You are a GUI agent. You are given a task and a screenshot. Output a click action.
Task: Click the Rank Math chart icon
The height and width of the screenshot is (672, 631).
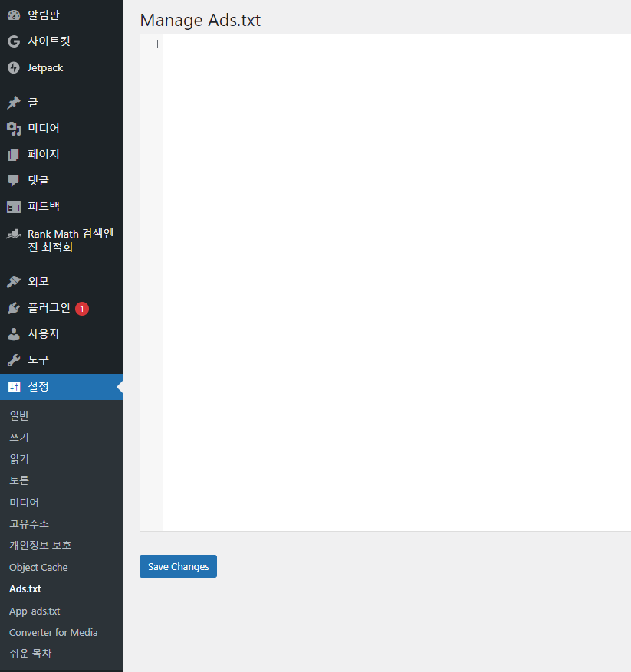pyautogui.click(x=14, y=234)
